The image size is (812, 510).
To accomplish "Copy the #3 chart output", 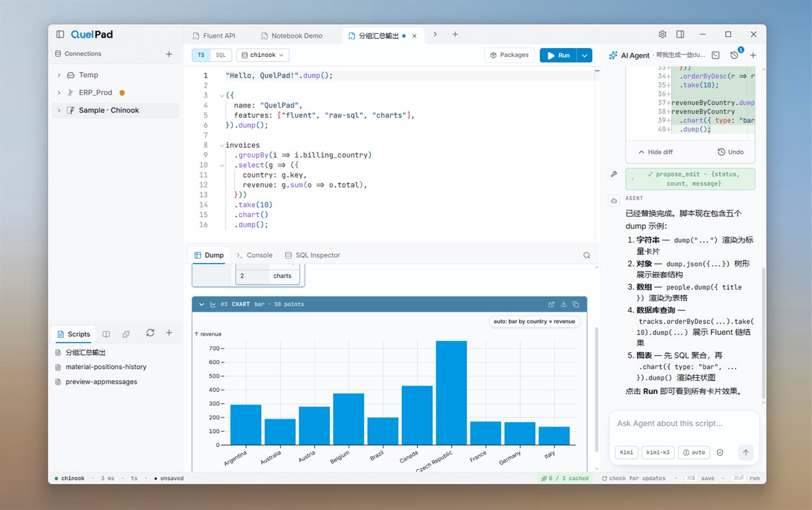I will point(575,304).
